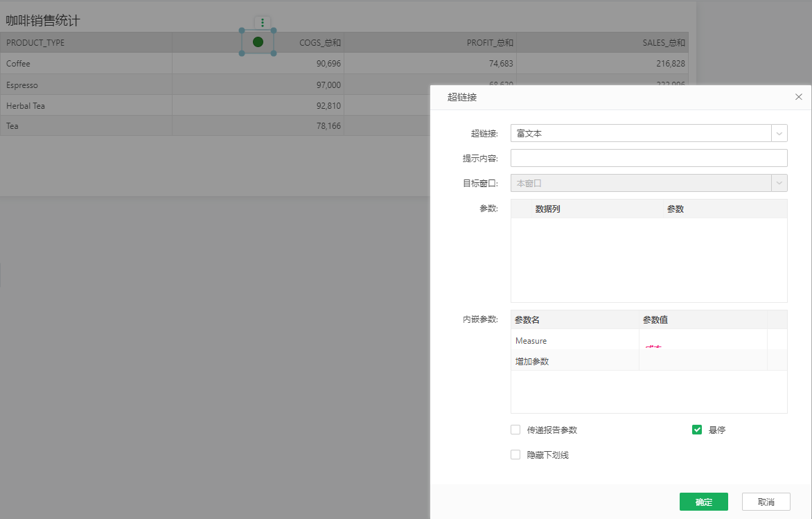
Task: Select the Coffee row label
Action: (18, 63)
